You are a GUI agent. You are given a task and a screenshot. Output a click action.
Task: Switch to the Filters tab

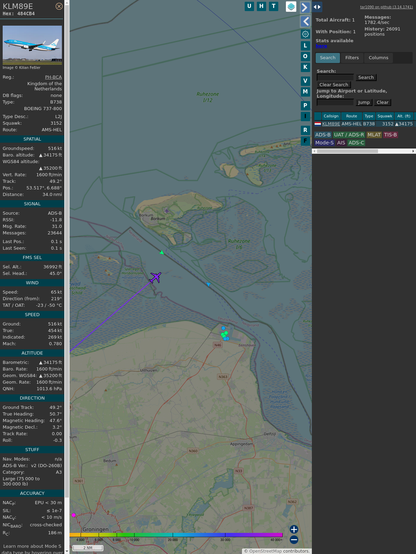352,58
